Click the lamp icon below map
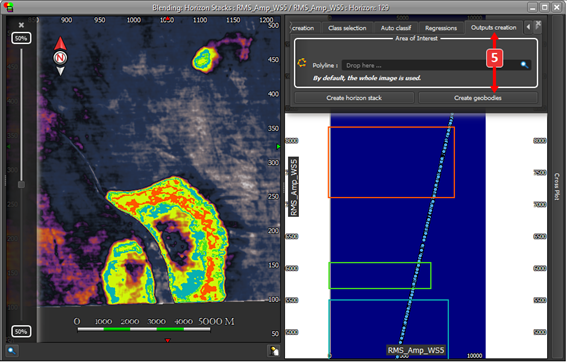 (274, 351)
